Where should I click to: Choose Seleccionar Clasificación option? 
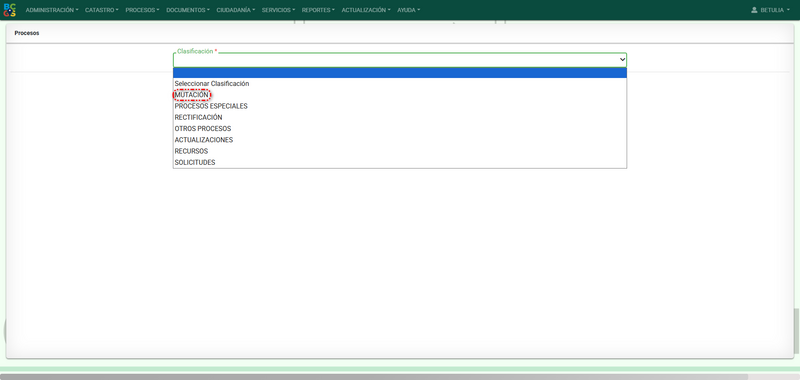(400, 84)
